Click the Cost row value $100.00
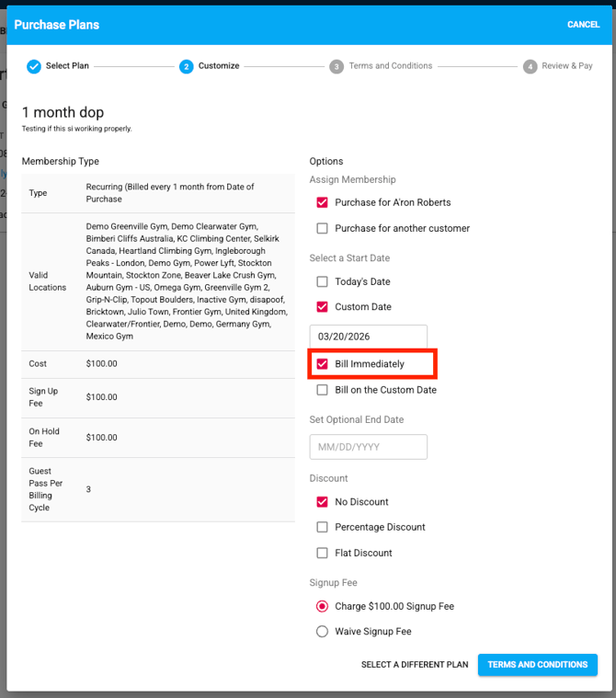 pos(101,363)
